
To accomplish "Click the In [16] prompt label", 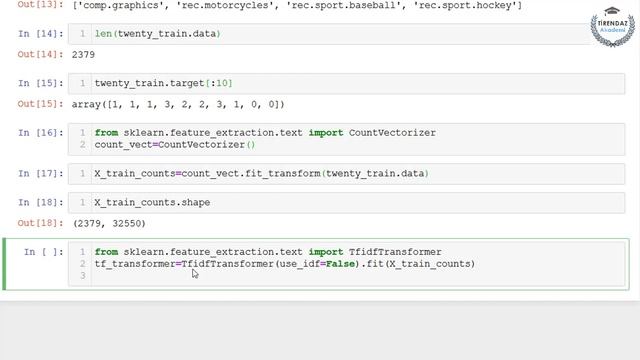I will 41,133.
